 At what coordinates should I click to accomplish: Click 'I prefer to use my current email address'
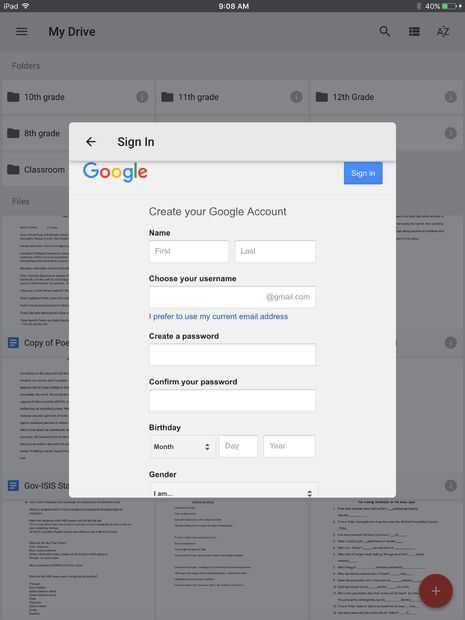[x=218, y=316]
